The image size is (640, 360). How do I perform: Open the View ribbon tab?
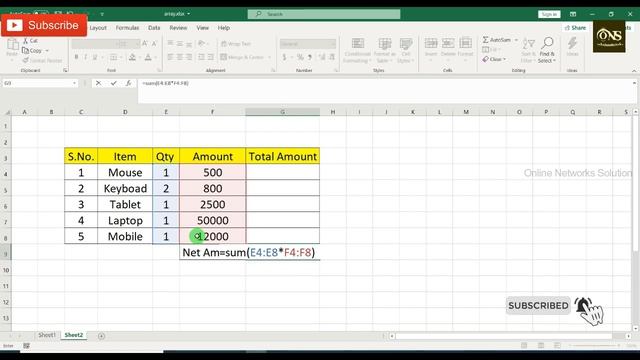point(202,28)
